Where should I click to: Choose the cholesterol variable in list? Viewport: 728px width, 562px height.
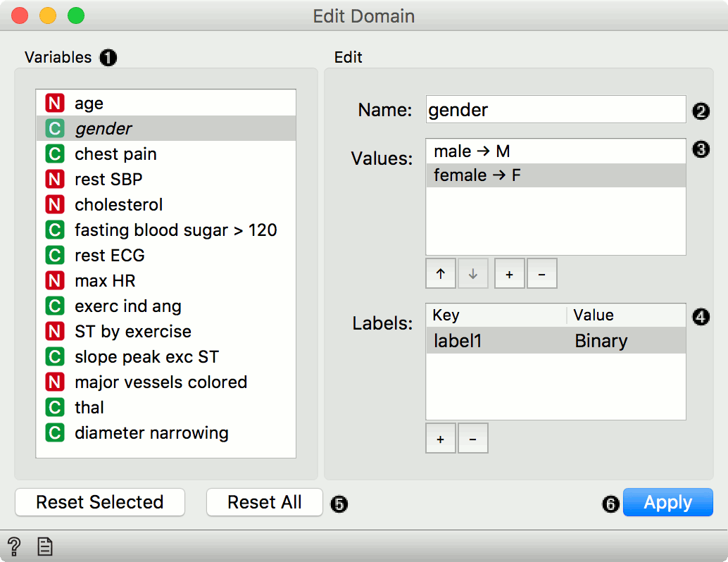[118, 205]
